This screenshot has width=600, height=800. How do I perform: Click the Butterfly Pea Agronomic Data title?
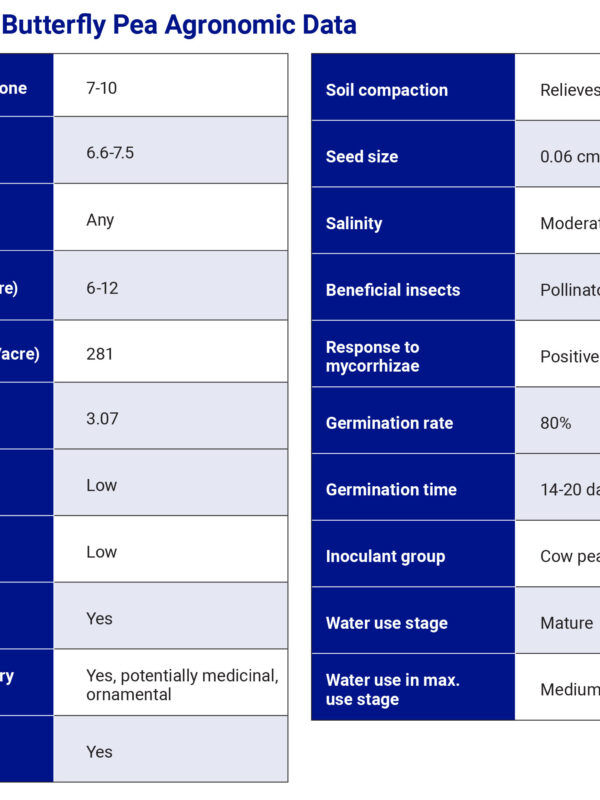[x=180, y=24]
